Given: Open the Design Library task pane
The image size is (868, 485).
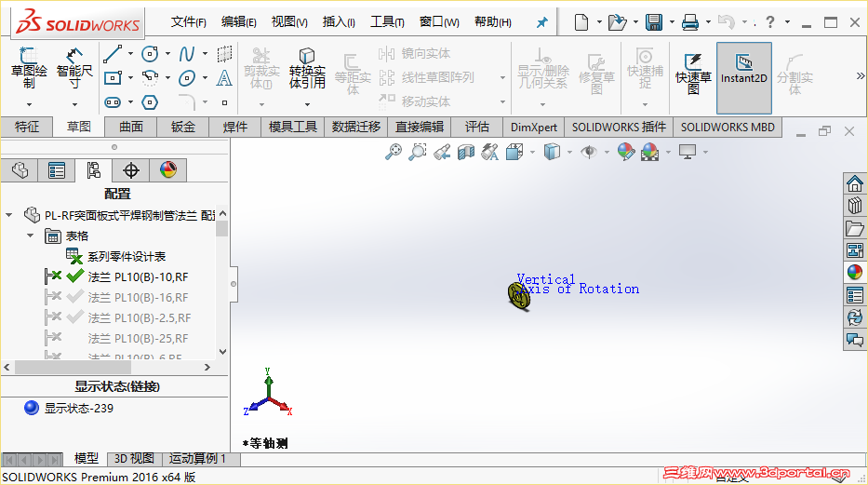Looking at the screenshot, I should point(855,206).
